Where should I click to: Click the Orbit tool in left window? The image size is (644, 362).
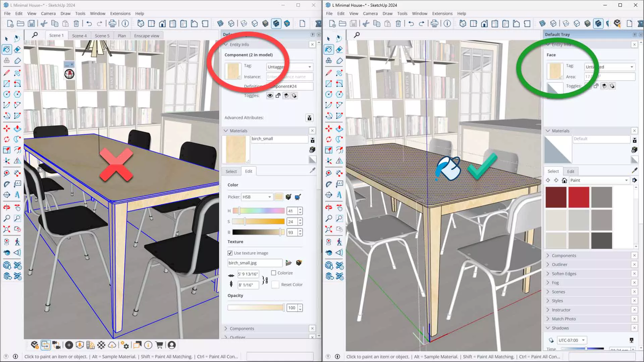click(x=7, y=207)
